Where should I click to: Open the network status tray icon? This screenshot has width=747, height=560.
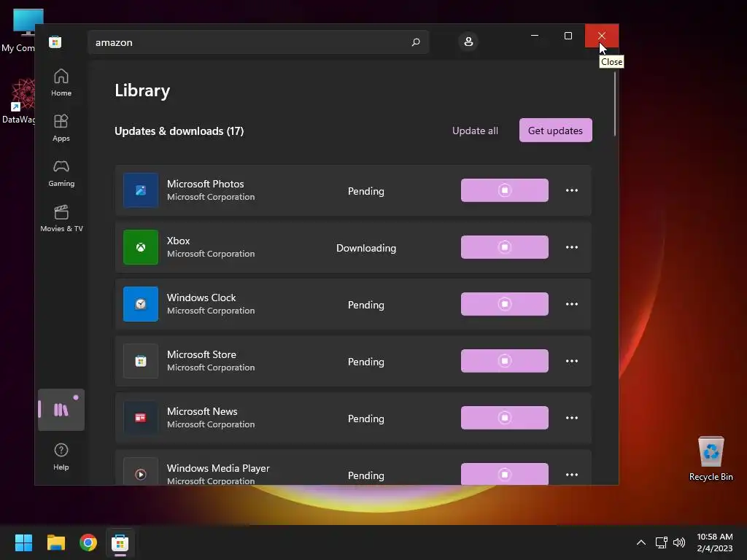pyautogui.click(x=661, y=542)
